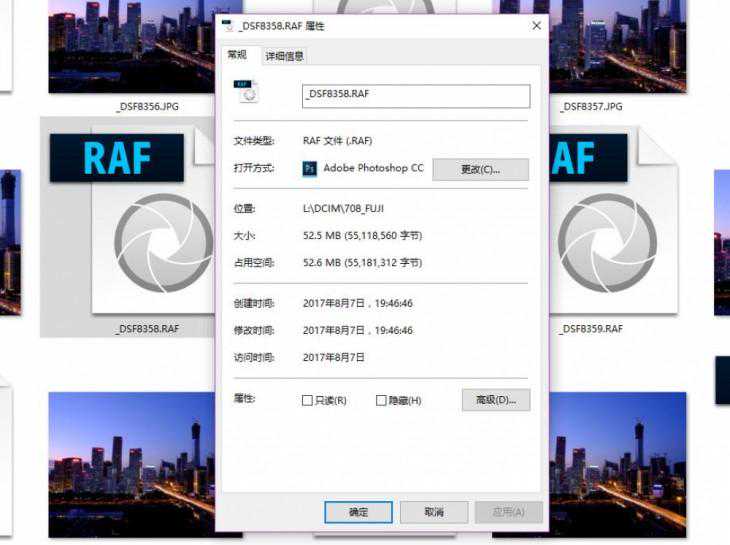
Task: Switch to the 详细信息 tab
Action: [x=285, y=56]
